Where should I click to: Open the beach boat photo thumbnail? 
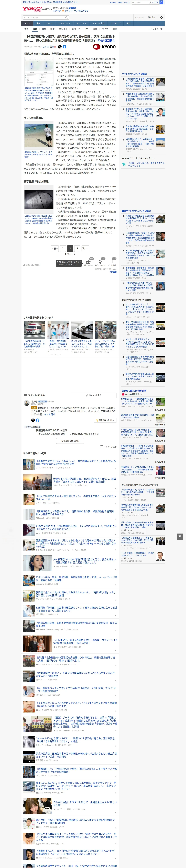[39, 135]
